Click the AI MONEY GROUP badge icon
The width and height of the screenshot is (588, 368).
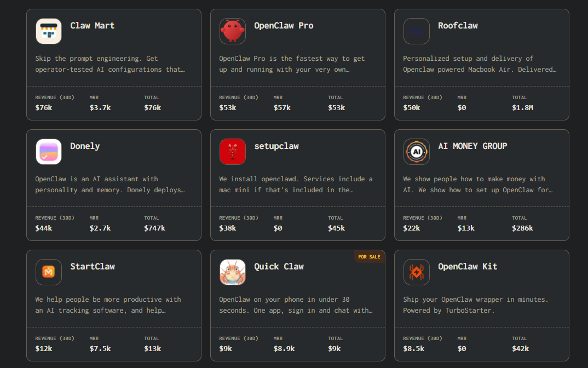(417, 152)
